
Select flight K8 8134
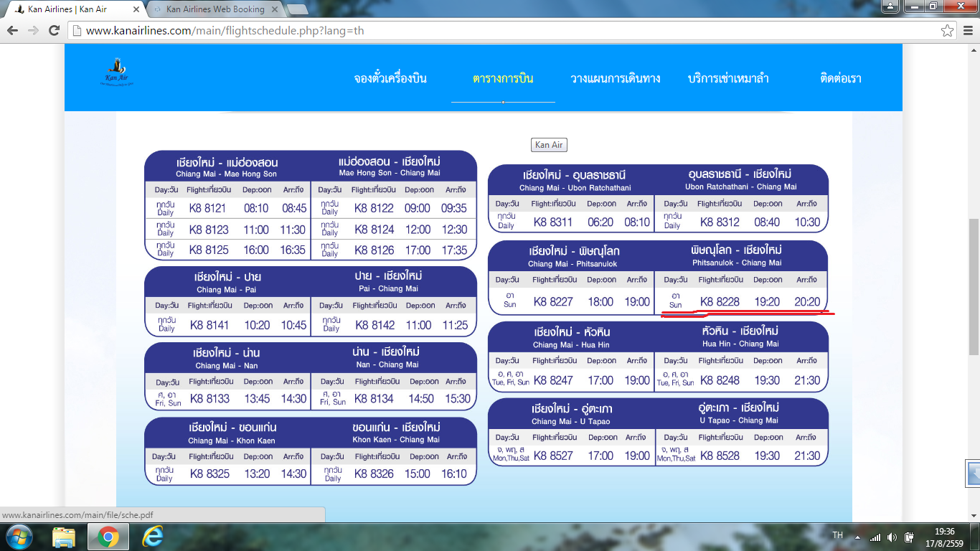pos(374,399)
